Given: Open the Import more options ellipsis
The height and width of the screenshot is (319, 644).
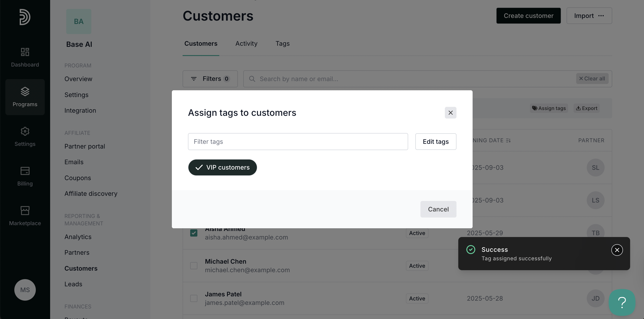Looking at the screenshot, I should (x=601, y=16).
